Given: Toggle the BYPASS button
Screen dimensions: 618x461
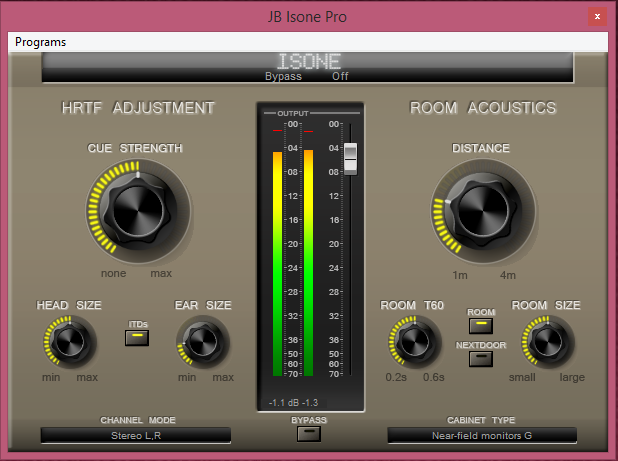Looking at the screenshot, I should 309,434.
